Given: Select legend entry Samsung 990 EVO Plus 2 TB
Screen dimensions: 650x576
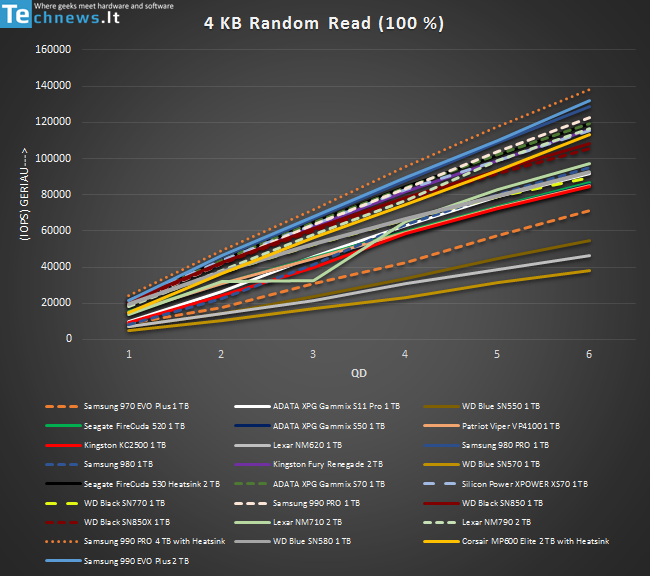Looking at the screenshot, I should 117,561.
